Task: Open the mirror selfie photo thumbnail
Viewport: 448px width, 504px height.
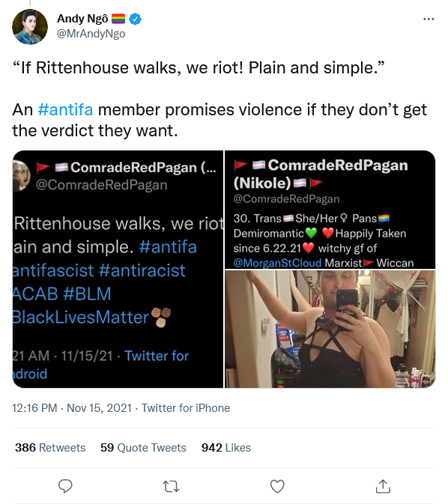Action: click(330, 330)
